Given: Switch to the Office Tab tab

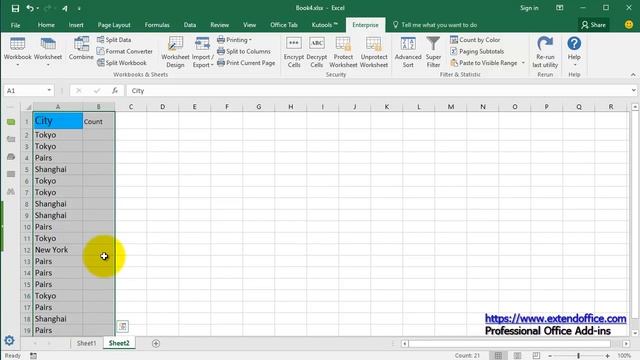Looking at the screenshot, I should pos(284,25).
